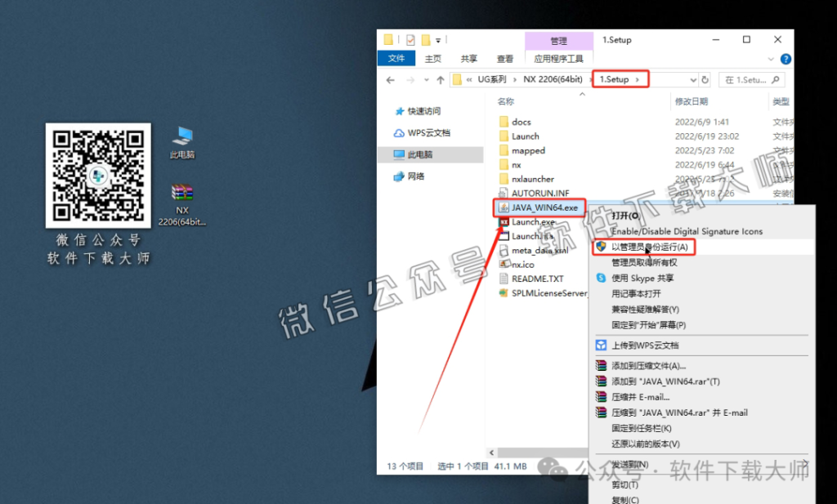The width and height of the screenshot is (837, 504).
Task: Select the NX 2206(64bit) archive desktop icon
Action: [x=182, y=205]
